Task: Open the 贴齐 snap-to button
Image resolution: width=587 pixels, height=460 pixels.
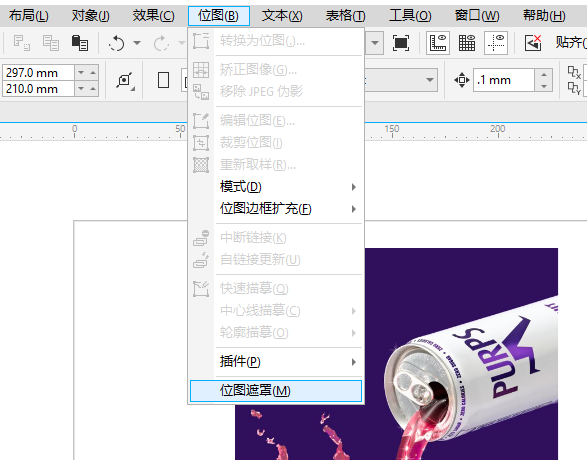Action: (570, 43)
